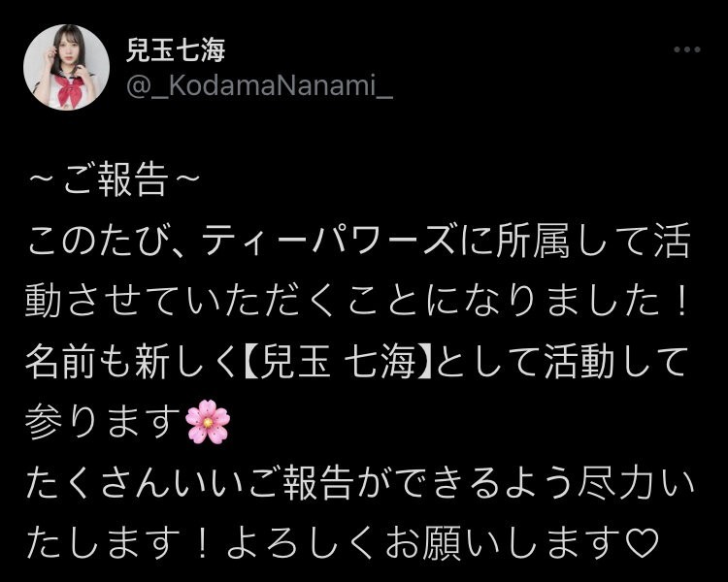The image size is (728, 582).
Task: Open the three-dot more options menu
Action: 686,49
